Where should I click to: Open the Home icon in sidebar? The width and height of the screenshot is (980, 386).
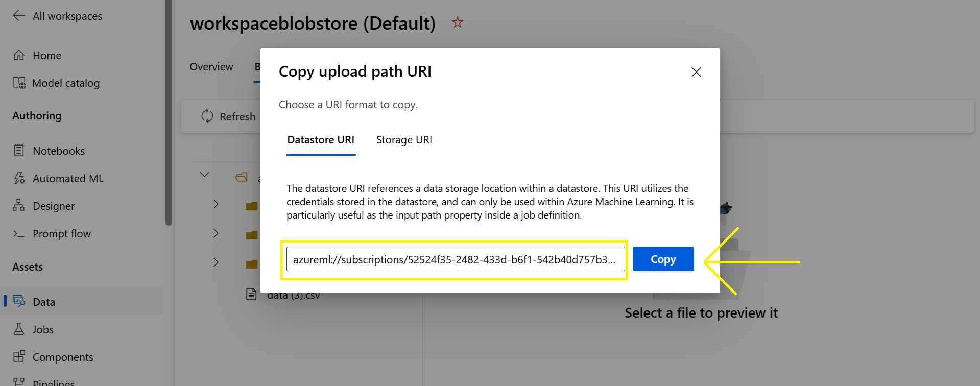[x=19, y=55]
